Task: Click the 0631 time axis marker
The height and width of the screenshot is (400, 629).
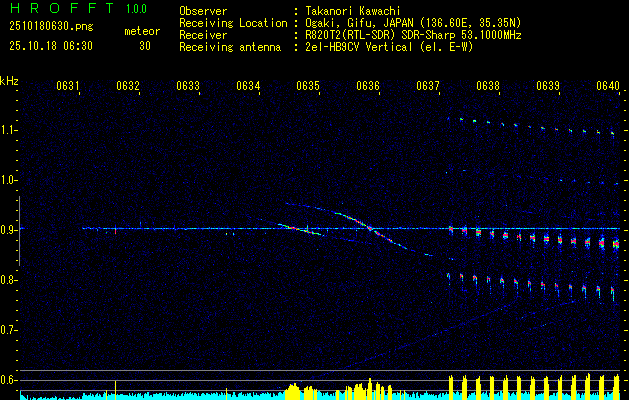Action: coord(67,86)
